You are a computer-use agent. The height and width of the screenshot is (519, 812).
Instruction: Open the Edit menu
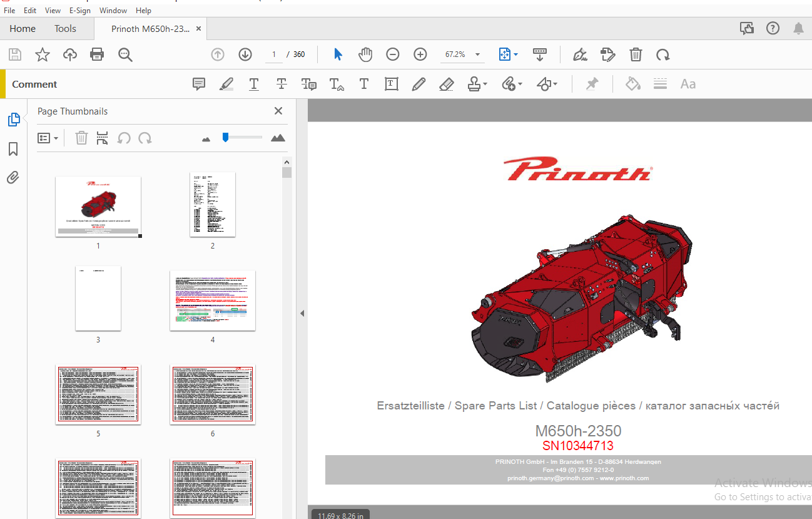point(30,11)
